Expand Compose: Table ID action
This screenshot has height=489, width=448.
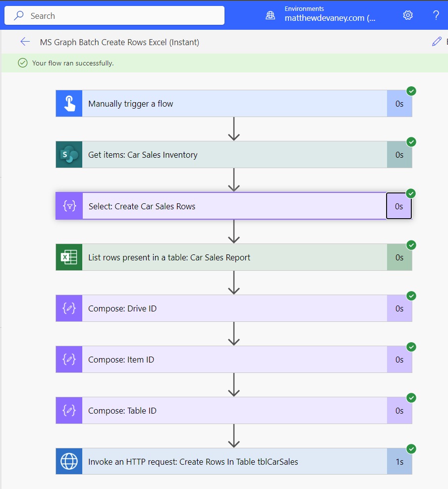[x=234, y=411]
